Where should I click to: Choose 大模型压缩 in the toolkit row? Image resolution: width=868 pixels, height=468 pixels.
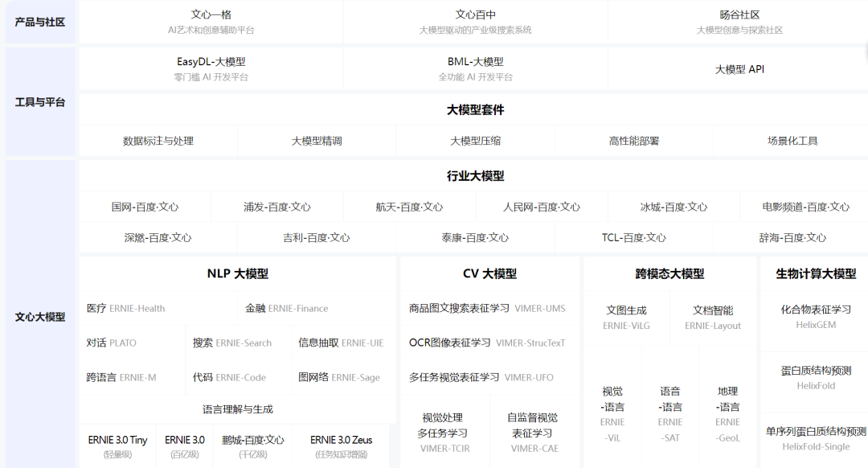click(475, 141)
